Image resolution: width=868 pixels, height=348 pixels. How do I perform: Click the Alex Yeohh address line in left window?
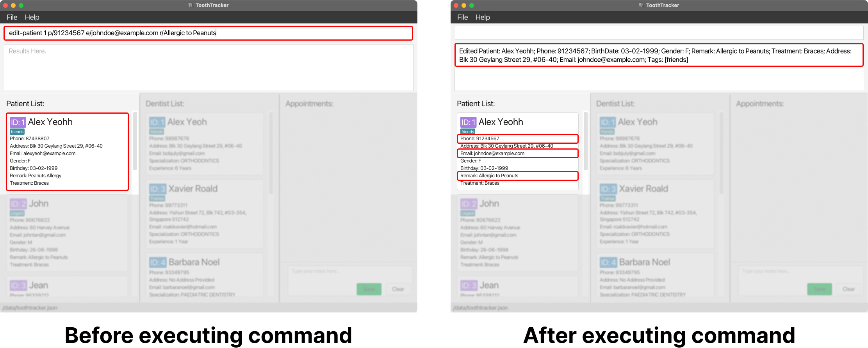click(56, 146)
